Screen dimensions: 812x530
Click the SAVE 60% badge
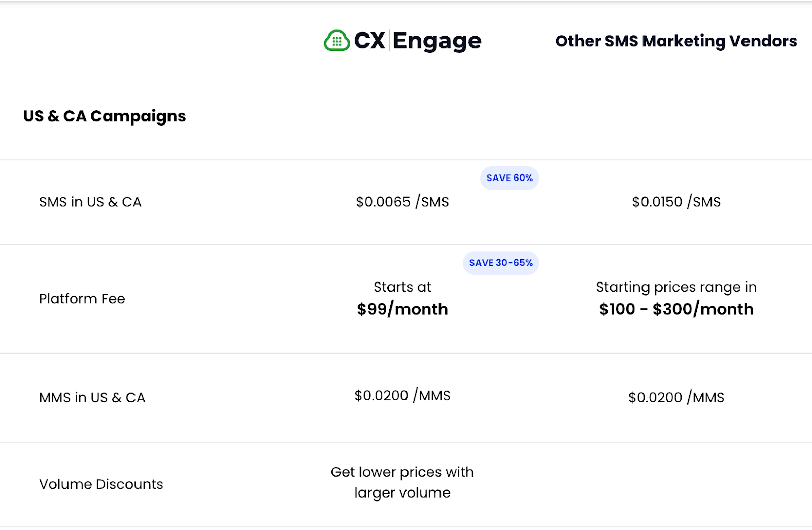[510, 178]
